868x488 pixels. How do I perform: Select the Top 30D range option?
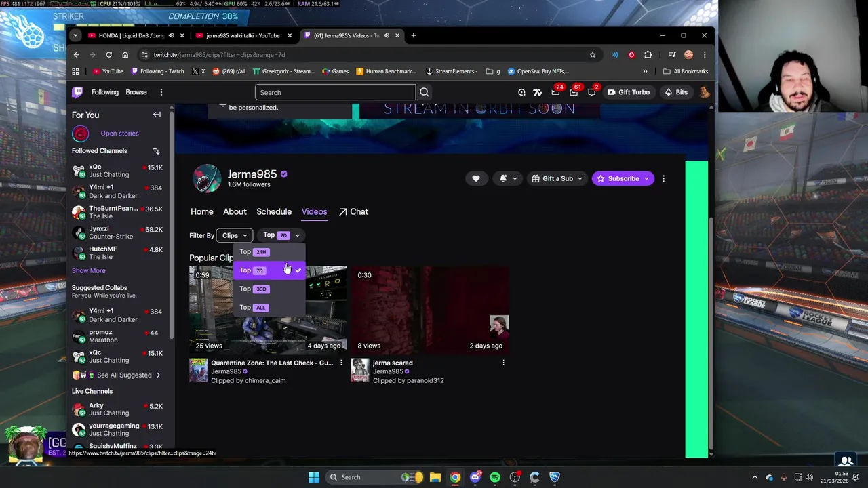tap(270, 289)
